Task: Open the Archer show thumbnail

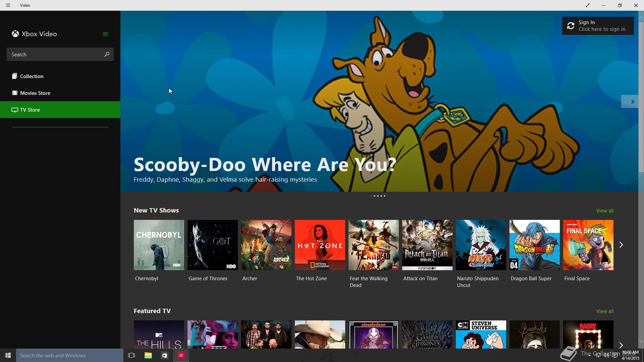Action: tap(266, 245)
